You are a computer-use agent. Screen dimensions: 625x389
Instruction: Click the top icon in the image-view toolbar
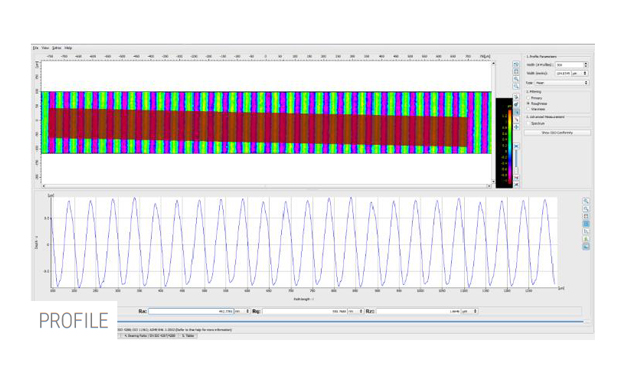click(x=516, y=65)
